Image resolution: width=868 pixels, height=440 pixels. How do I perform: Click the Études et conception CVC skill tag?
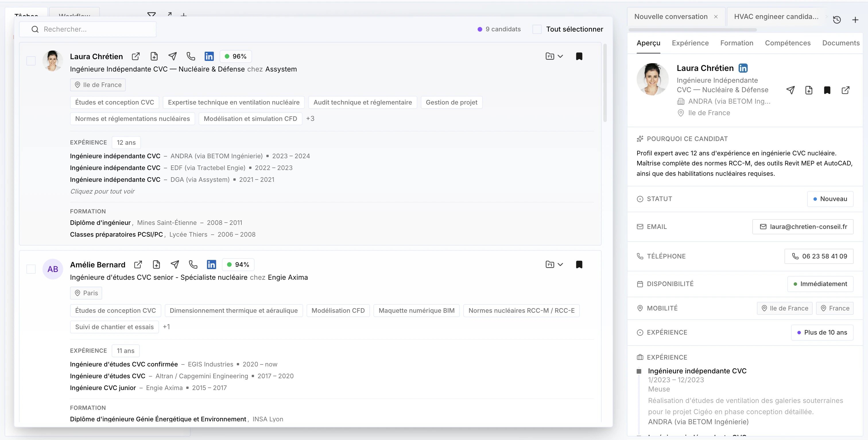tap(115, 103)
